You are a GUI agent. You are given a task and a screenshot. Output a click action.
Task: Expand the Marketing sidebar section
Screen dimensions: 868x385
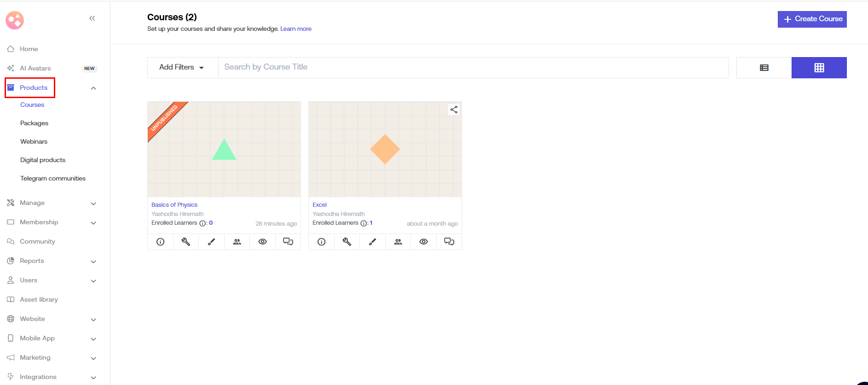pos(93,358)
